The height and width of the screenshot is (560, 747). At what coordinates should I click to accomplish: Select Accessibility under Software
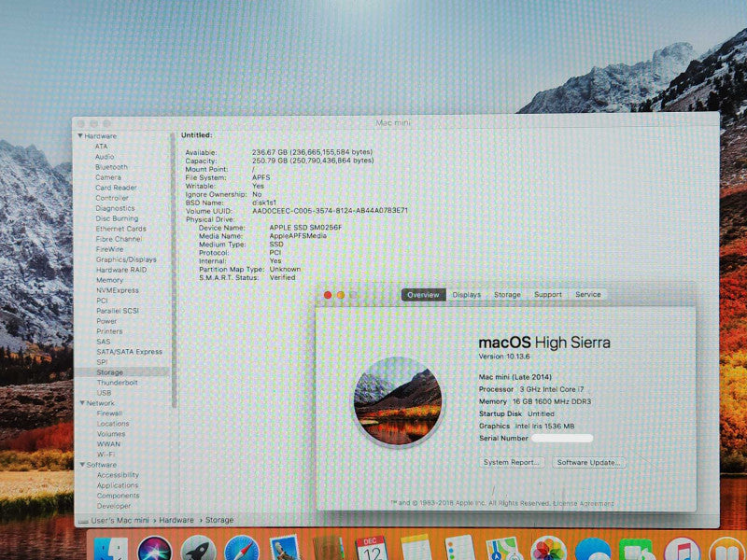pyautogui.click(x=119, y=475)
